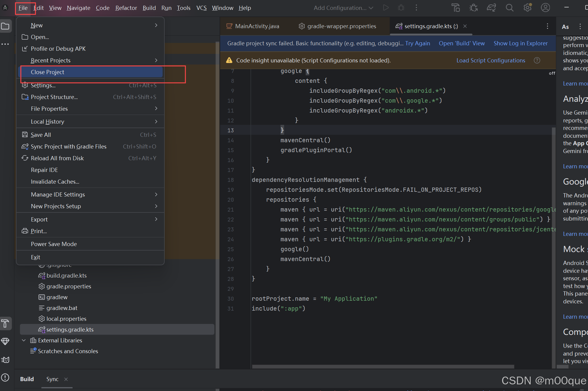Open the Project tool window folder icon
Image resolution: width=588 pixels, height=391 pixels.
6,26
